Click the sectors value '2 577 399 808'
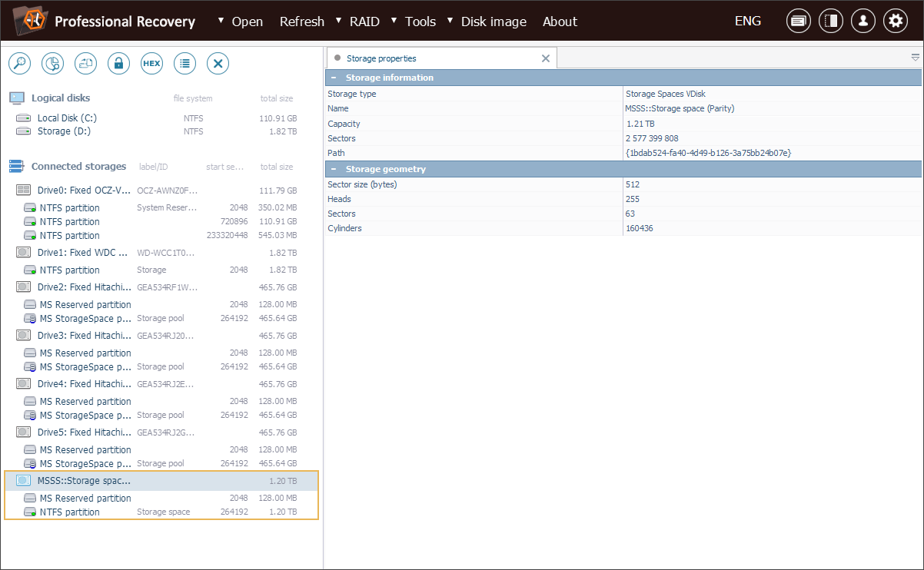This screenshot has width=924, height=570. 652,138
